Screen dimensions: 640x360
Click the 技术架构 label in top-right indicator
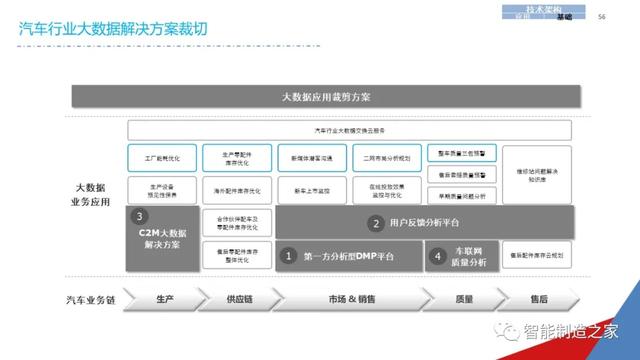click(x=543, y=9)
